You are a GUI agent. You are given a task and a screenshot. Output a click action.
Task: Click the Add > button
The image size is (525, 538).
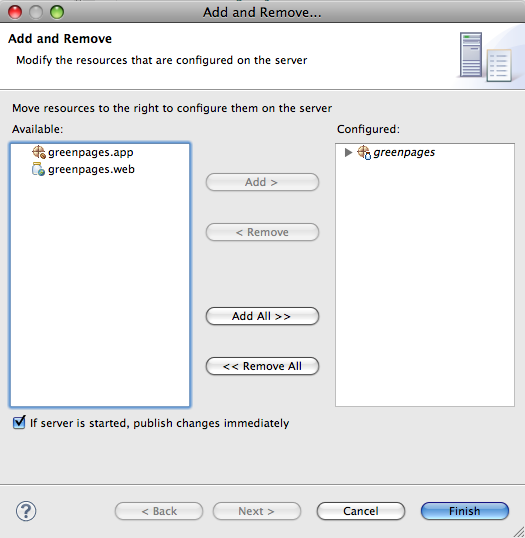click(x=262, y=182)
